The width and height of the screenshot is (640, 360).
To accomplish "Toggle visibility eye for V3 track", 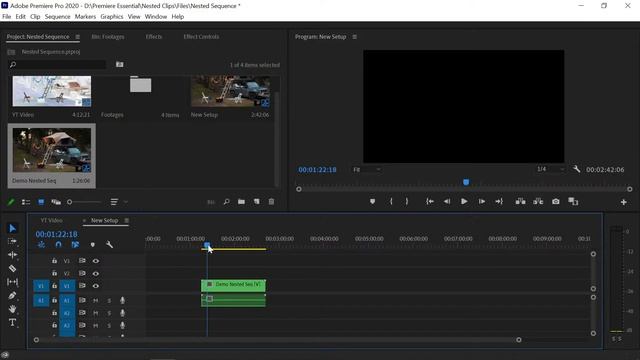I will tap(96, 261).
